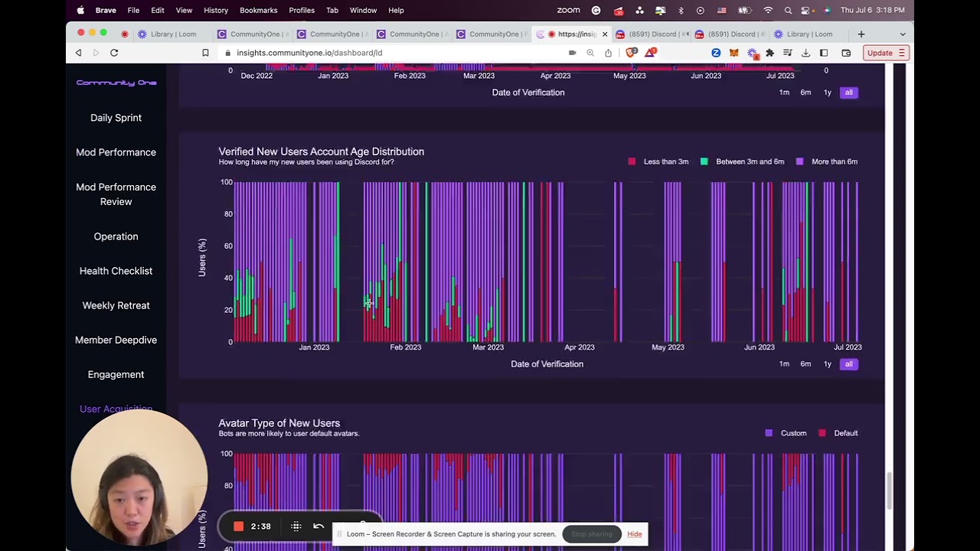Show browser downloads
The width and height of the screenshot is (980, 551).
point(805,53)
